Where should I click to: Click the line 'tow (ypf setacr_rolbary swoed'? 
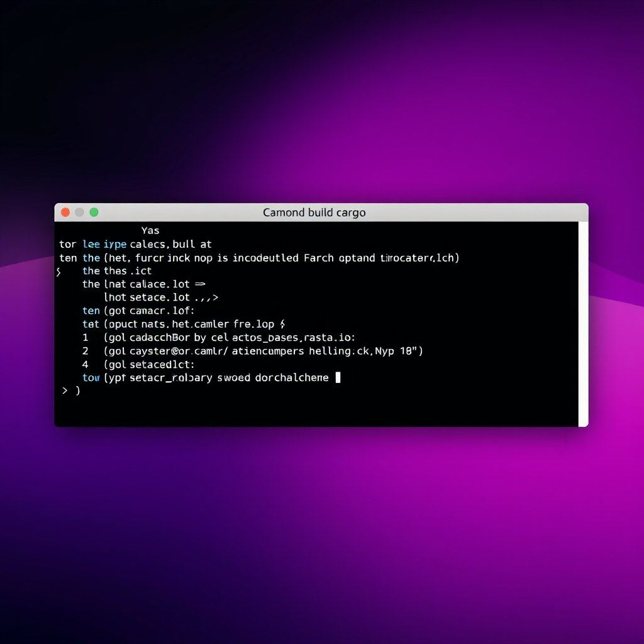click(x=206, y=377)
